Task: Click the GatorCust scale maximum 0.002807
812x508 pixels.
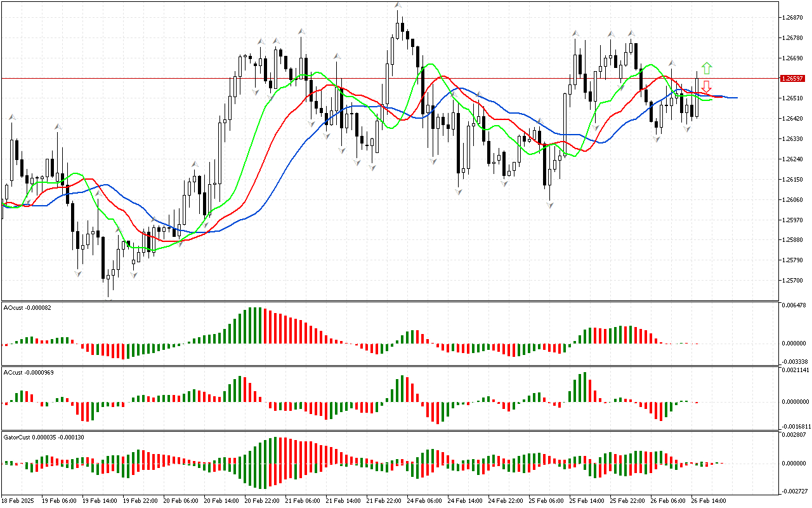Action: pos(795,435)
